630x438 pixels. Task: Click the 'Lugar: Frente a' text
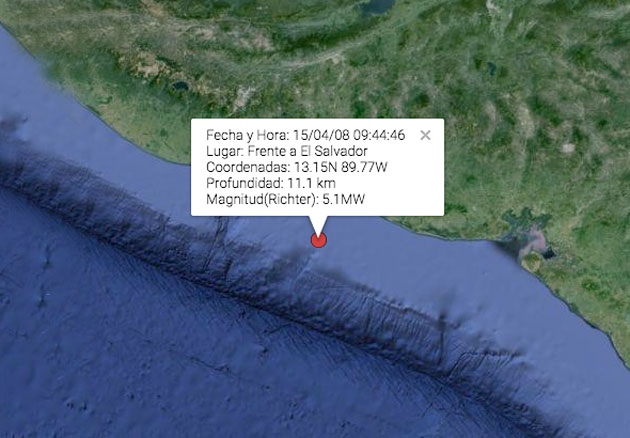coord(251,151)
